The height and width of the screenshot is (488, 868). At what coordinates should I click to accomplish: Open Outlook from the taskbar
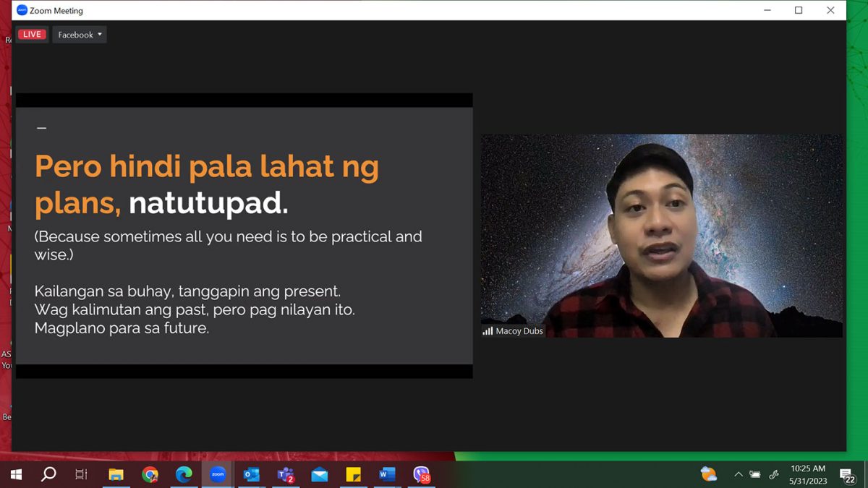[x=251, y=474]
